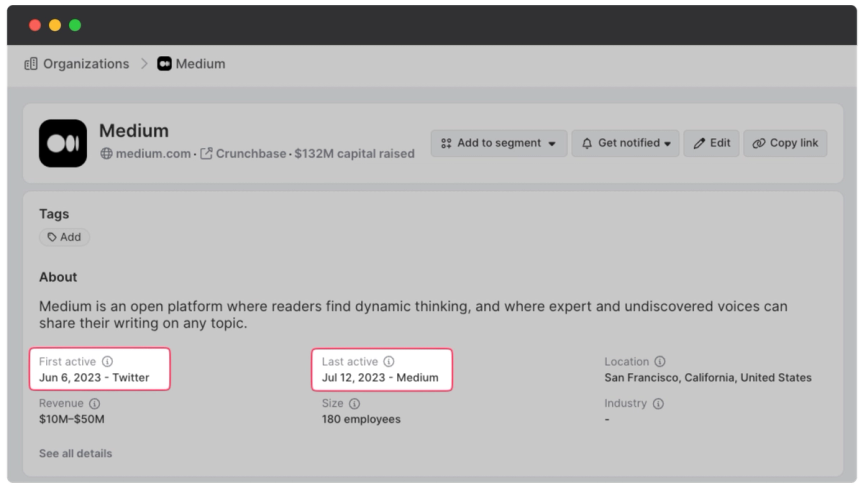
Task: Click the $132M capital raised text
Action: click(x=354, y=153)
